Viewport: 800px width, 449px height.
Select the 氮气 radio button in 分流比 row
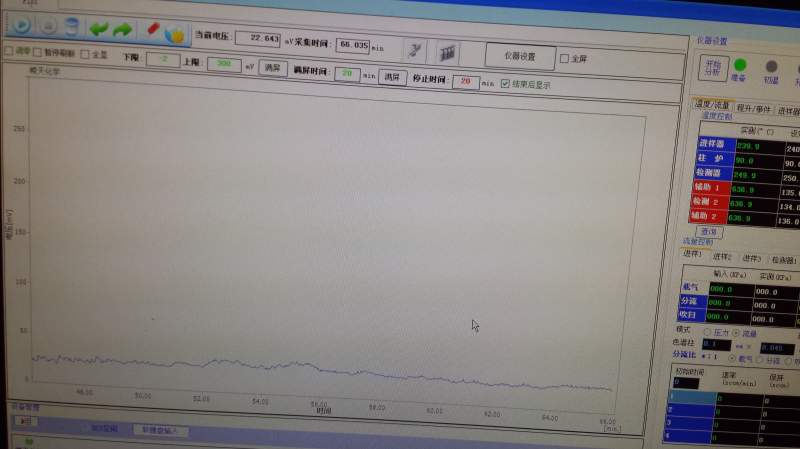pos(732,359)
